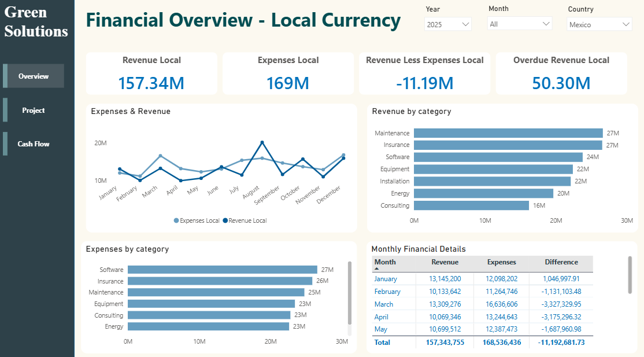Click the Revenue Local legend marker
This screenshot has height=357, width=644.
(225, 220)
